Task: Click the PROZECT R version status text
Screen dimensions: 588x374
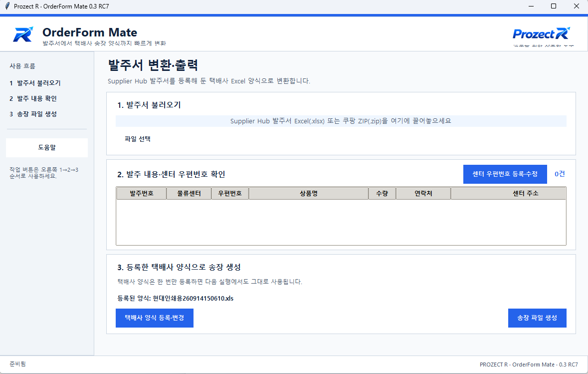Action: 529,365
